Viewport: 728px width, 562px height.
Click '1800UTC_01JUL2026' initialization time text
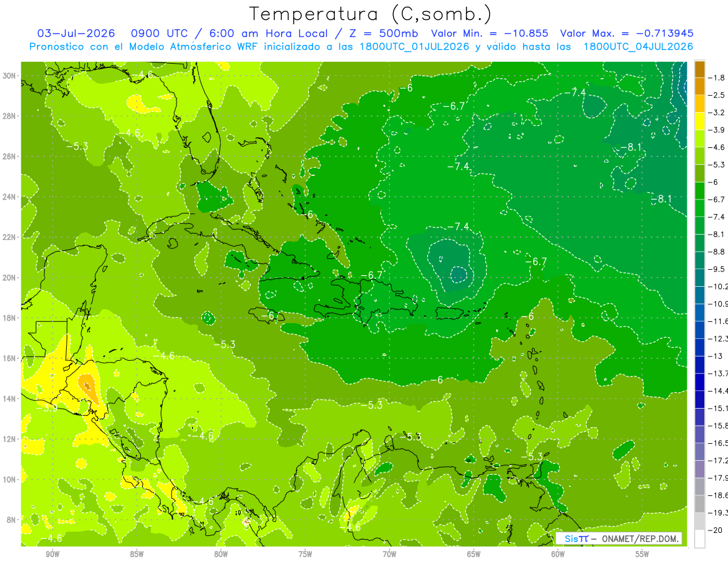pyautogui.click(x=414, y=46)
